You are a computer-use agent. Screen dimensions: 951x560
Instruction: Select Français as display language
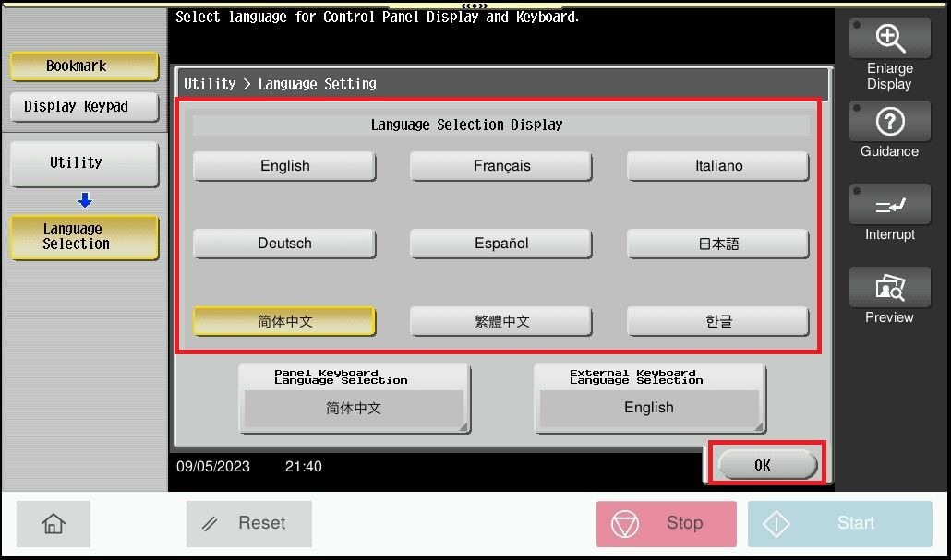[501, 166]
